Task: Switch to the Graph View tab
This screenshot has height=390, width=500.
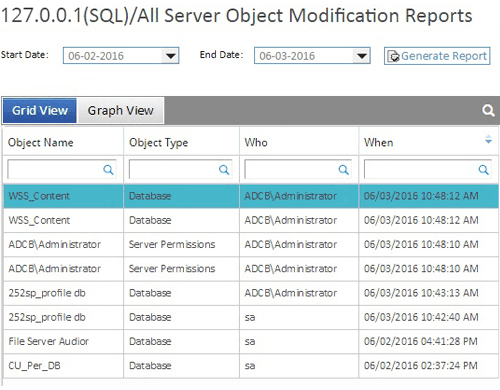Action: click(x=121, y=111)
